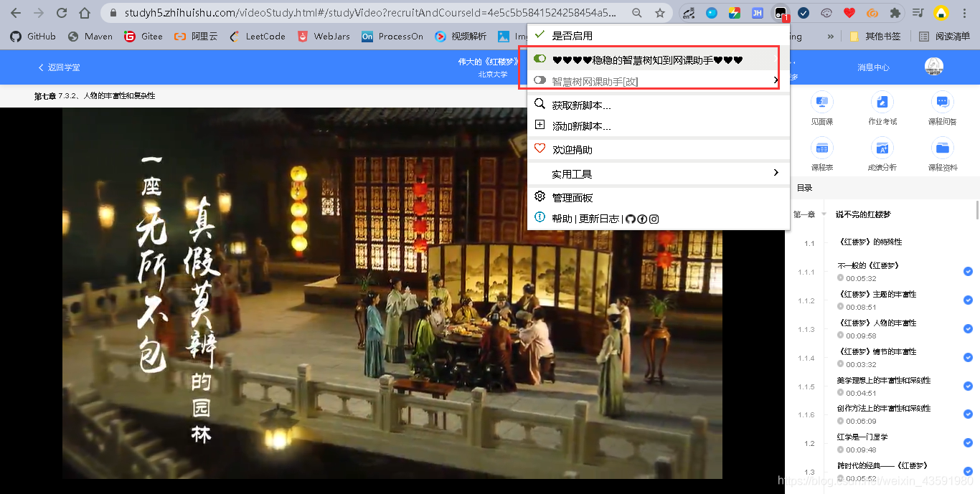The height and width of the screenshot is (494, 980).
Task: Choose 获取新脚本... in Tampermonkey menu
Action: (659, 105)
